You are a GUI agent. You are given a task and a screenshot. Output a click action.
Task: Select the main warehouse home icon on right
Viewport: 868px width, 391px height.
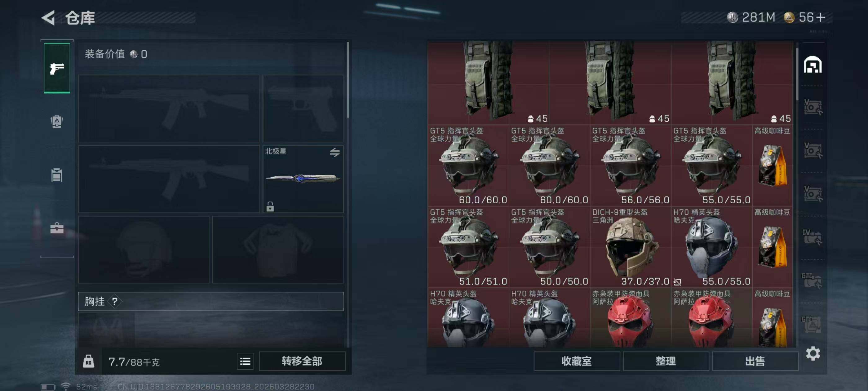[x=813, y=65]
